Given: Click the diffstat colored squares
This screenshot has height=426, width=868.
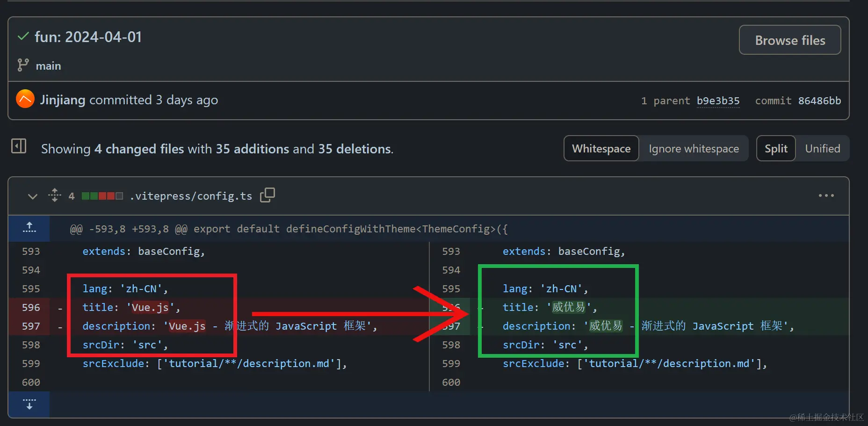Looking at the screenshot, I should tap(102, 196).
